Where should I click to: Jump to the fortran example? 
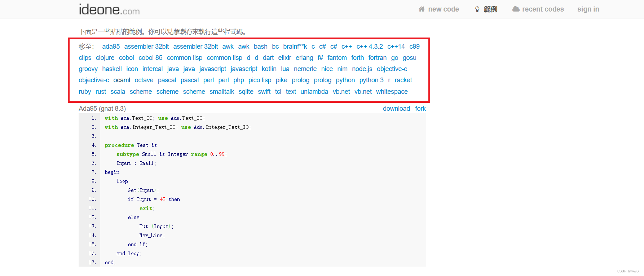pyautogui.click(x=377, y=58)
